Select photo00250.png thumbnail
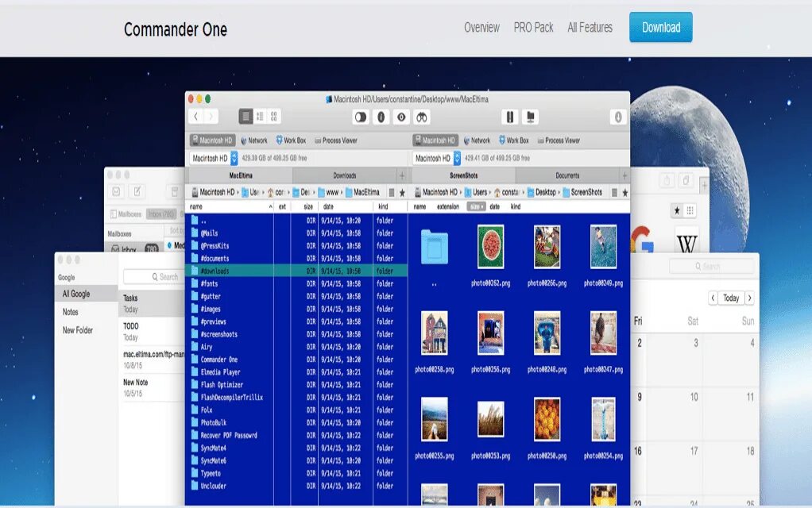 coord(547,420)
